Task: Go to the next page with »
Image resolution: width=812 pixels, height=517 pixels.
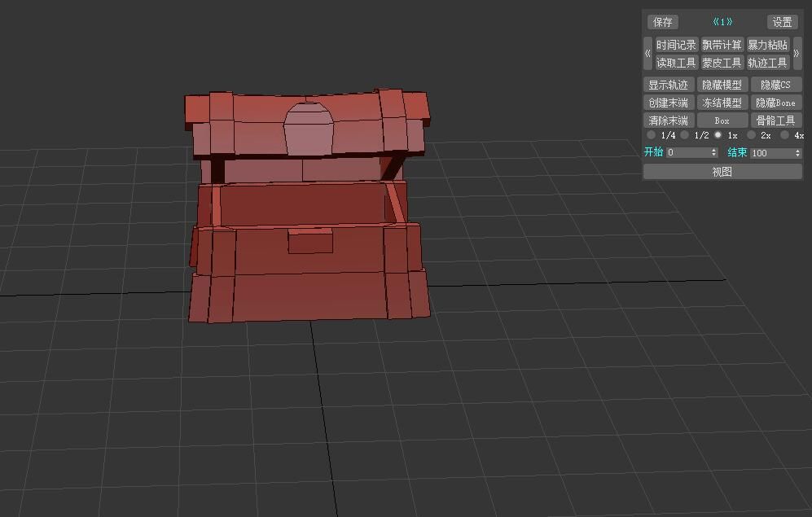Action: pyautogui.click(x=797, y=54)
